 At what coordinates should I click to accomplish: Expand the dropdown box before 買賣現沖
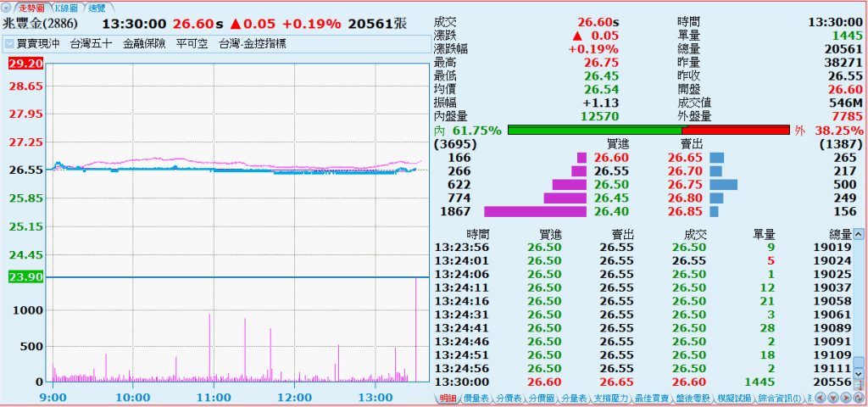8,43
